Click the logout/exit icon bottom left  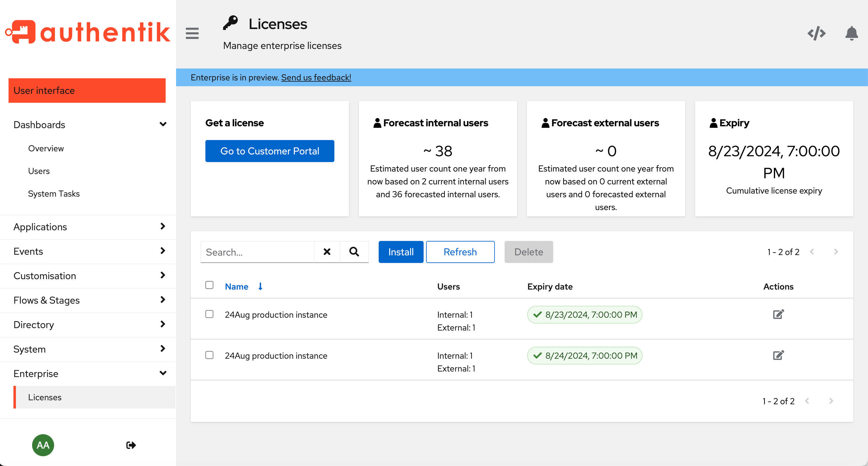131,445
